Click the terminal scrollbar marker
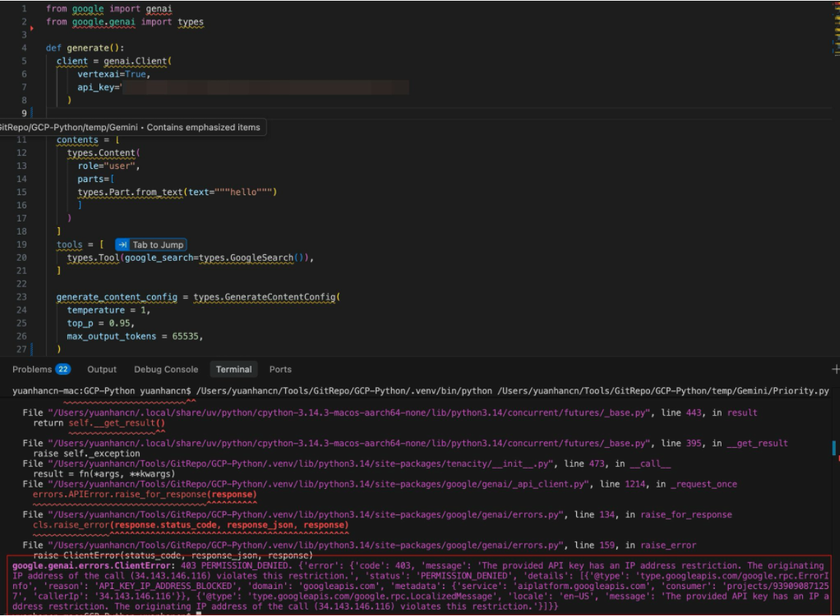This screenshot has width=840, height=616. coord(834,448)
